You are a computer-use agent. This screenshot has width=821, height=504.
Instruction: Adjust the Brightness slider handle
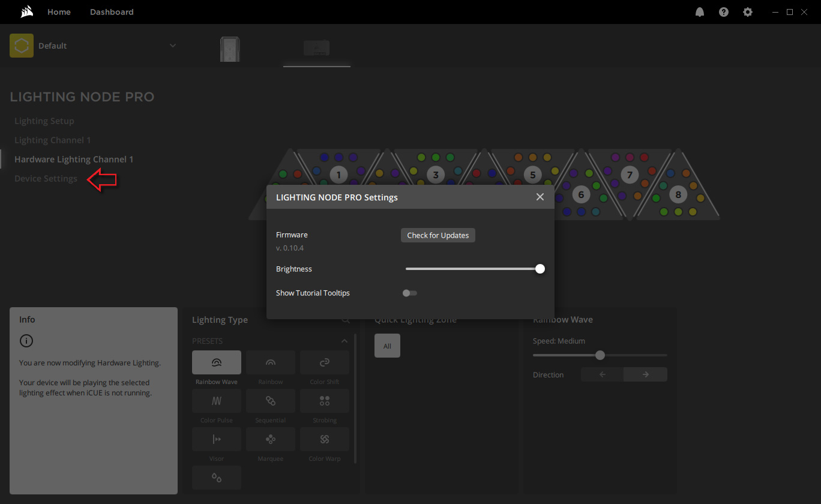click(540, 269)
